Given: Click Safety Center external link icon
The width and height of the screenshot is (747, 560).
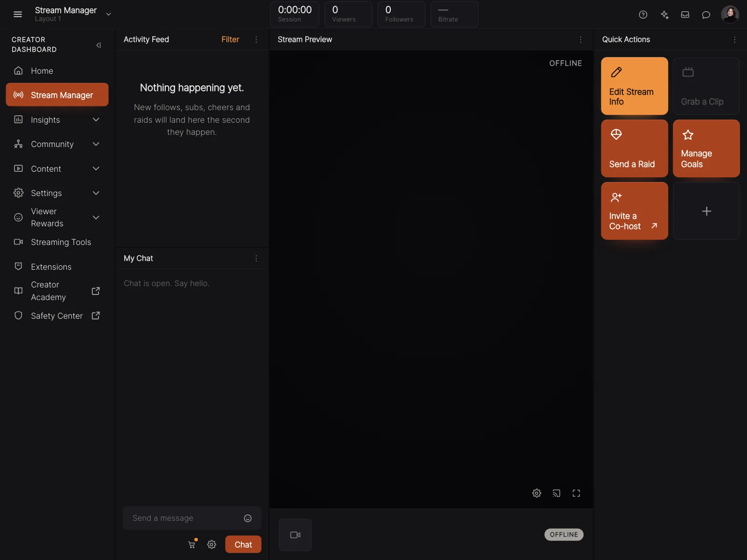Looking at the screenshot, I should click(x=96, y=315).
